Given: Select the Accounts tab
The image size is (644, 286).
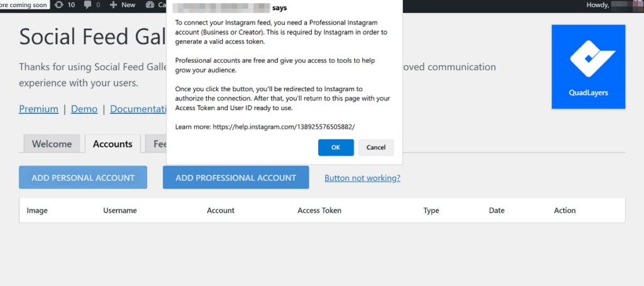Looking at the screenshot, I should pyautogui.click(x=113, y=144).
